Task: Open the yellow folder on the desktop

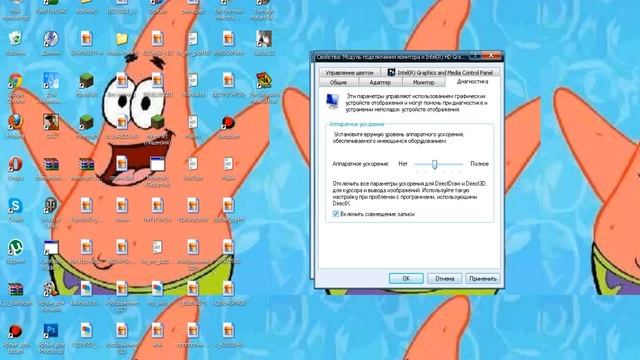Action: [122, 39]
